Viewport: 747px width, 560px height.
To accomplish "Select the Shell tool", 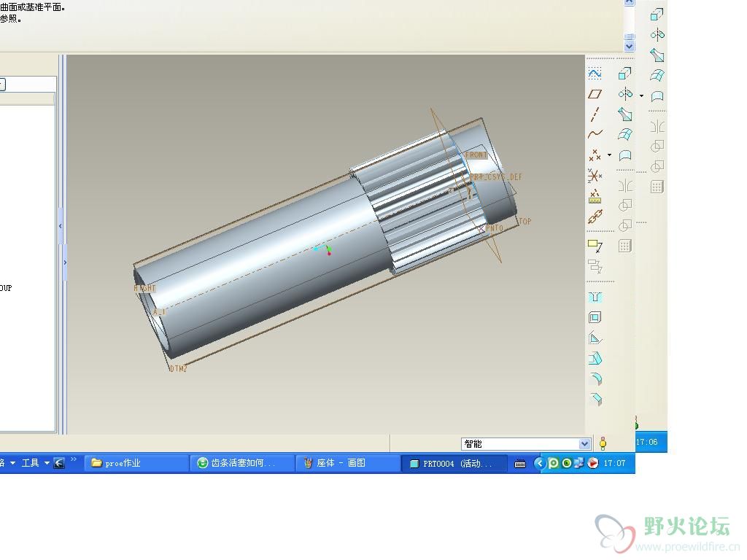I will (595, 317).
